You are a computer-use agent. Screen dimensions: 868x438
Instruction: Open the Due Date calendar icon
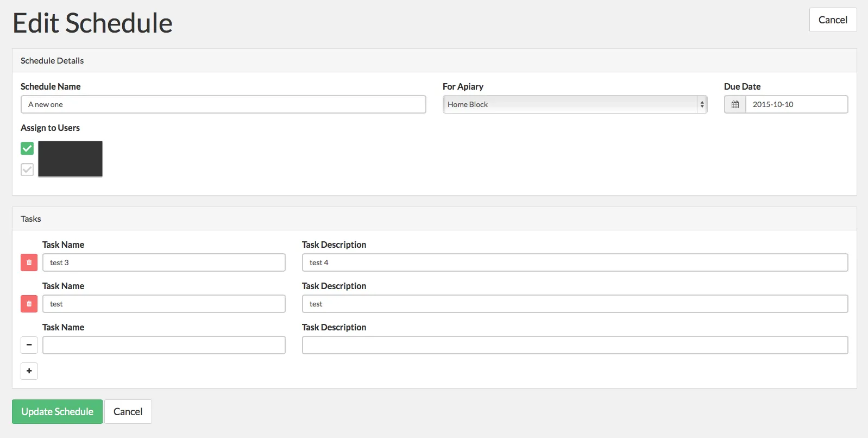pyautogui.click(x=735, y=104)
